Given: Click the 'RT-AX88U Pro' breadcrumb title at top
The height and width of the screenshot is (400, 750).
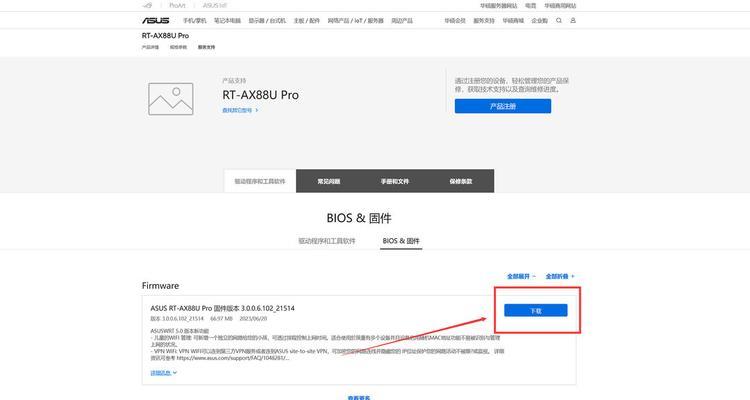Looking at the screenshot, I should click(165, 36).
